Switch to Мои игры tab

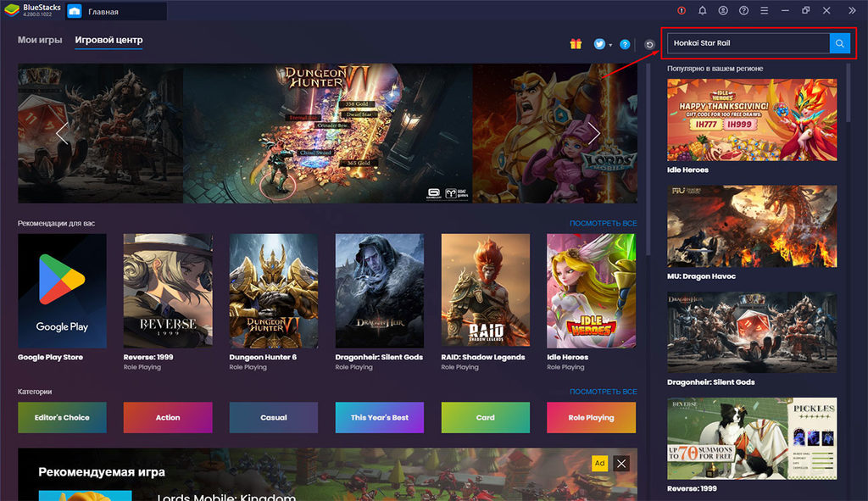pyautogui.click(x=40, y=40)
